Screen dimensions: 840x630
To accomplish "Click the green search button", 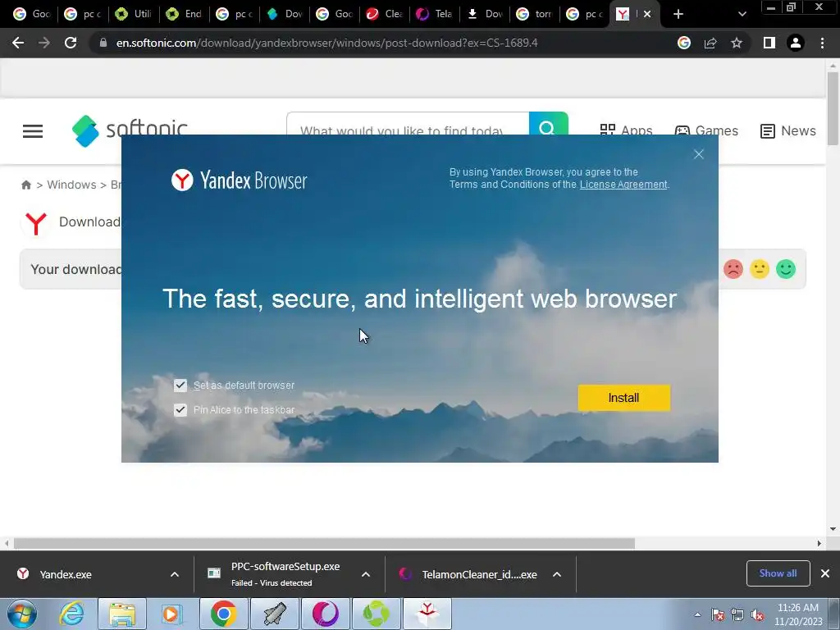I will click(549, 124).
